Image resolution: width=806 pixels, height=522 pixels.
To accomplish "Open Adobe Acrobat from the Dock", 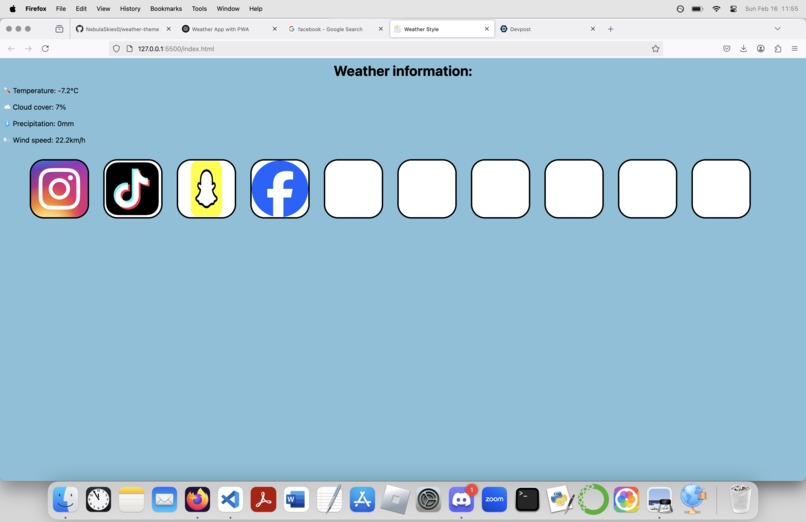I will pyautogui.click(x=263, y=499).
